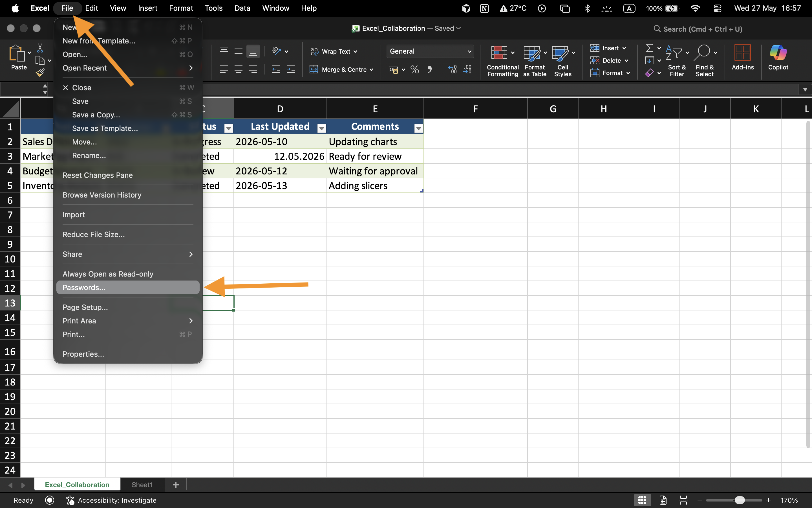Toggle Align Middle alignment
The width and height of the screenshot is (812, 508).
(x=238, y=51)
